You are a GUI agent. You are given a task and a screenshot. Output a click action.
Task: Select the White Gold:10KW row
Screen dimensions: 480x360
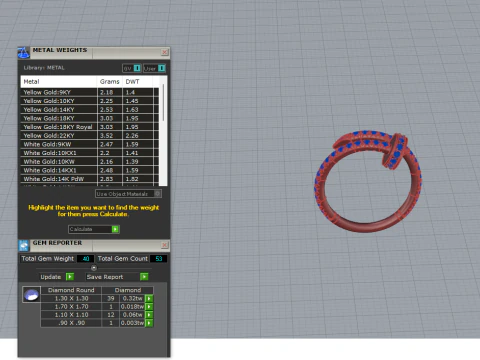[x=89, y=162]
